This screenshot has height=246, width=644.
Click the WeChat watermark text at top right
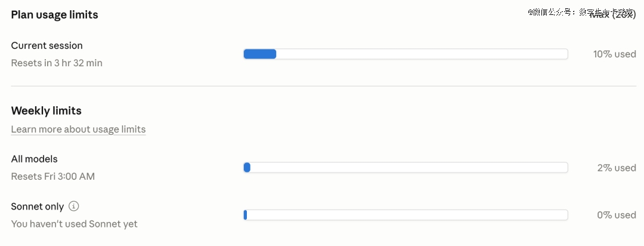click(x=572, y=11)
